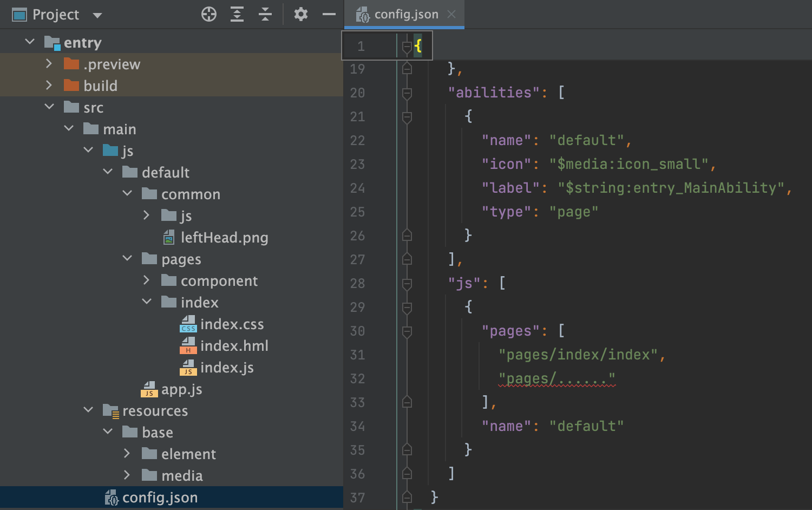This screenshot has width=812, height=510.
Task: Close the config.json tab
Action: pos(451,14)
